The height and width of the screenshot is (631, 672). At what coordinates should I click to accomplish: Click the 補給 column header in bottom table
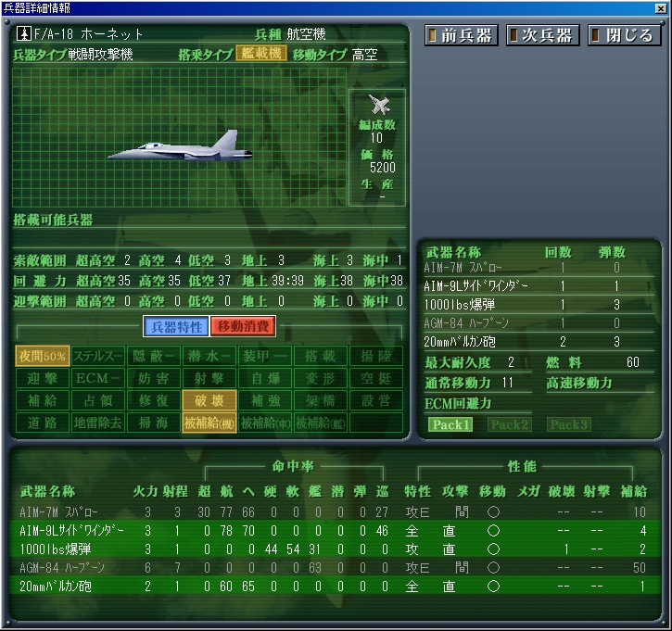coord(633,491)
